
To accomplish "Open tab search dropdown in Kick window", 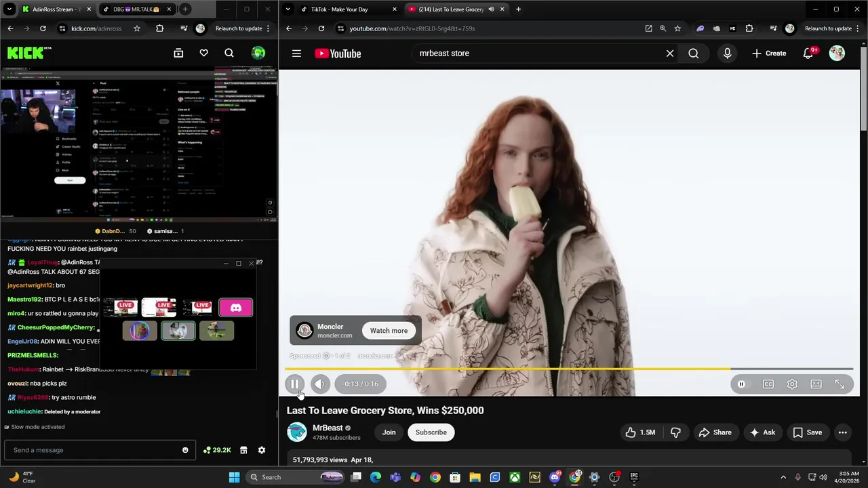I will [8, 9].
